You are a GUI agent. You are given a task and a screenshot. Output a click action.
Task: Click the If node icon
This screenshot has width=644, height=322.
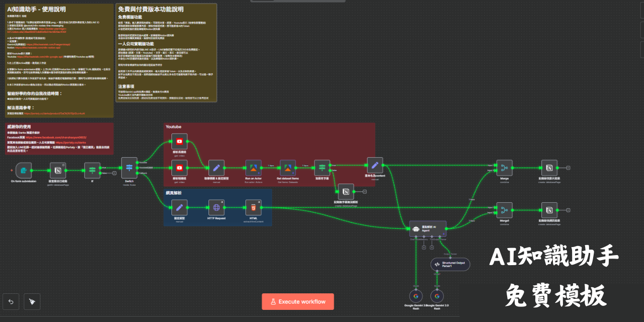92,170
